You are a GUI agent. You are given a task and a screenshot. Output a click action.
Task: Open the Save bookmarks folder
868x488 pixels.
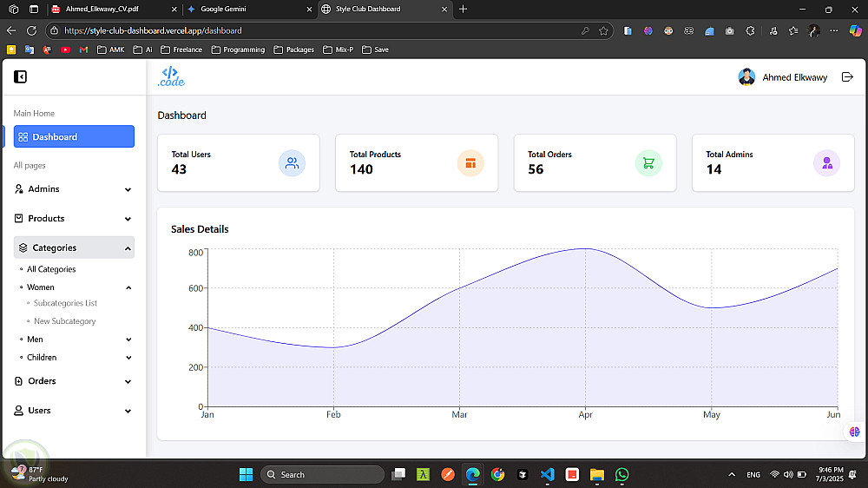(375, 49)
